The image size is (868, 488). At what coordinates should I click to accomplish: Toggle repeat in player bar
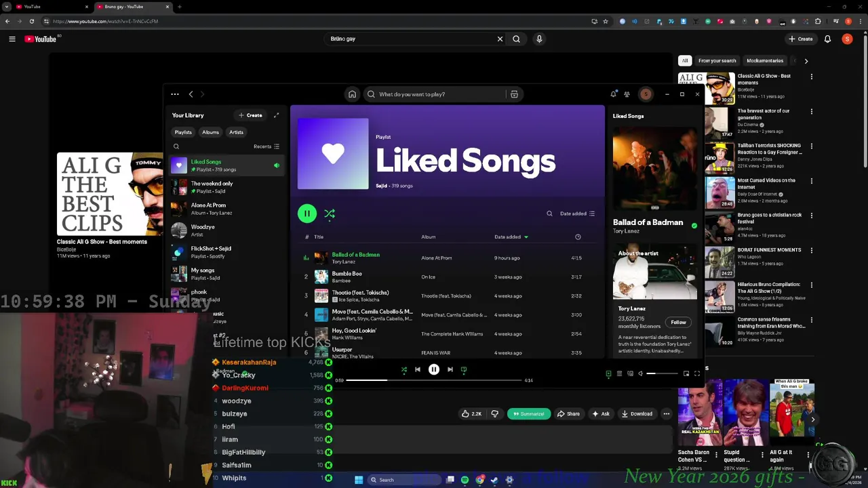tap(464, 369)
